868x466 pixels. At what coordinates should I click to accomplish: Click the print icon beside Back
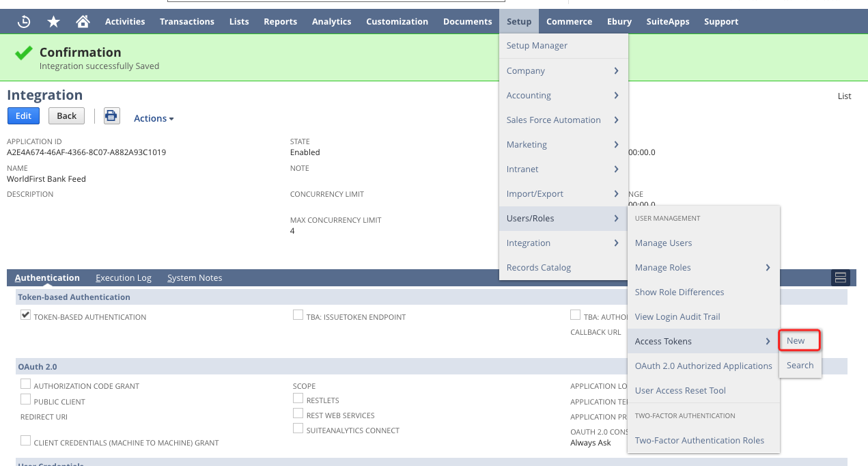[x=111, y=116]
